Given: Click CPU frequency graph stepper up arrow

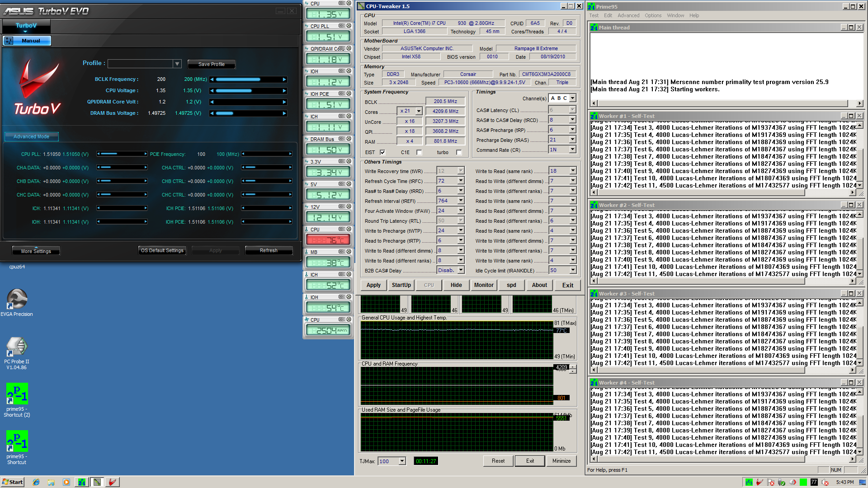Looking at the screenshot, I should coord(573,366).
